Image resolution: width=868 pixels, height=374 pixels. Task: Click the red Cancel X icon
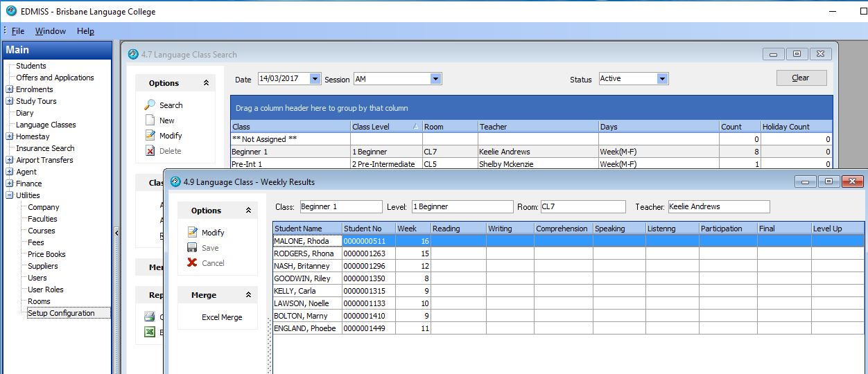pos(193,263)
